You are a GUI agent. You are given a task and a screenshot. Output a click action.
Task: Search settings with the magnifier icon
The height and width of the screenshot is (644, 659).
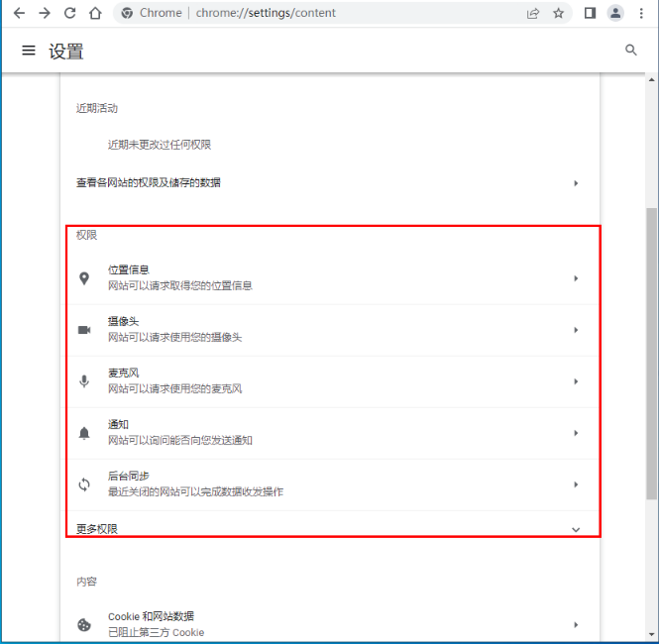(631, 50)
